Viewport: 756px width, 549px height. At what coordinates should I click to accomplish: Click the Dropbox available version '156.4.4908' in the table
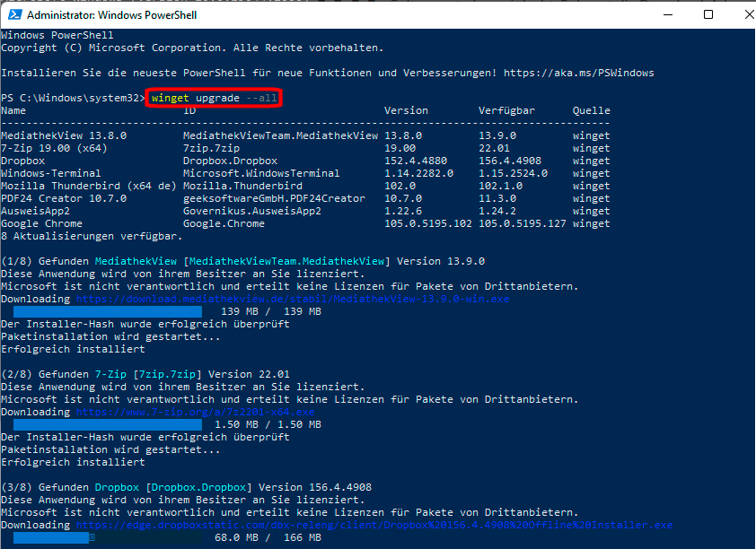coord(510,161)
